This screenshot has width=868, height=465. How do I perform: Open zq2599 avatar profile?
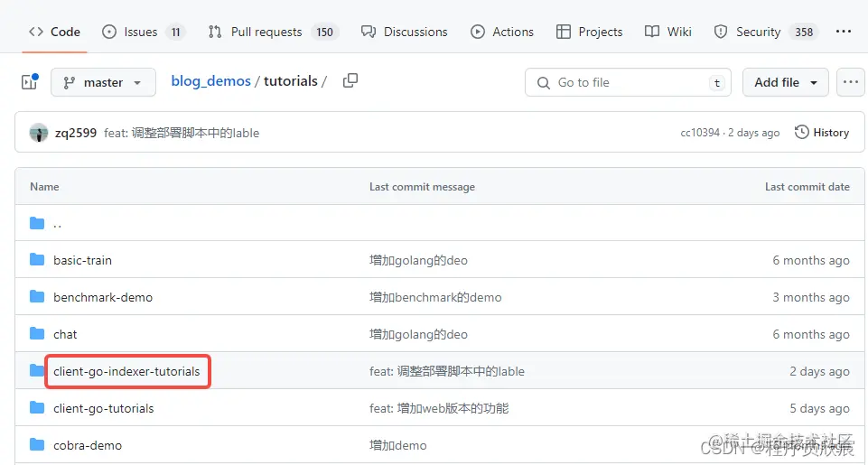point(39,133)
